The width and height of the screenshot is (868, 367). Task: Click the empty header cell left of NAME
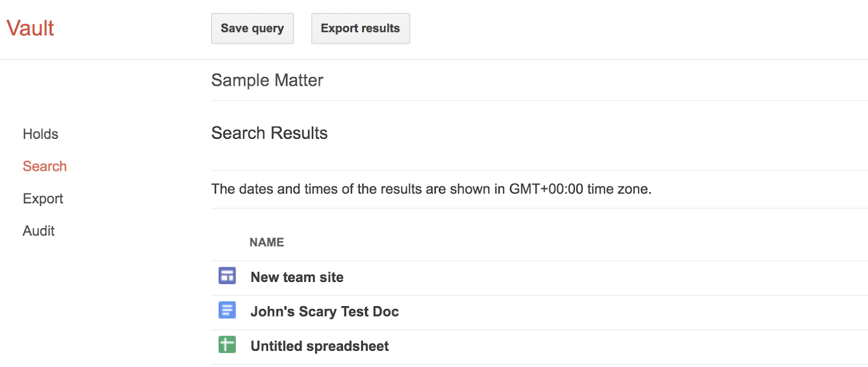[x=227, y=242]
